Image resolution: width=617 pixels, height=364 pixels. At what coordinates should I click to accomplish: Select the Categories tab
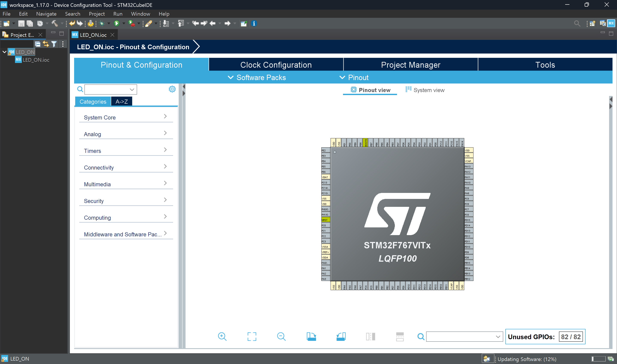click(x=93, y=101)
